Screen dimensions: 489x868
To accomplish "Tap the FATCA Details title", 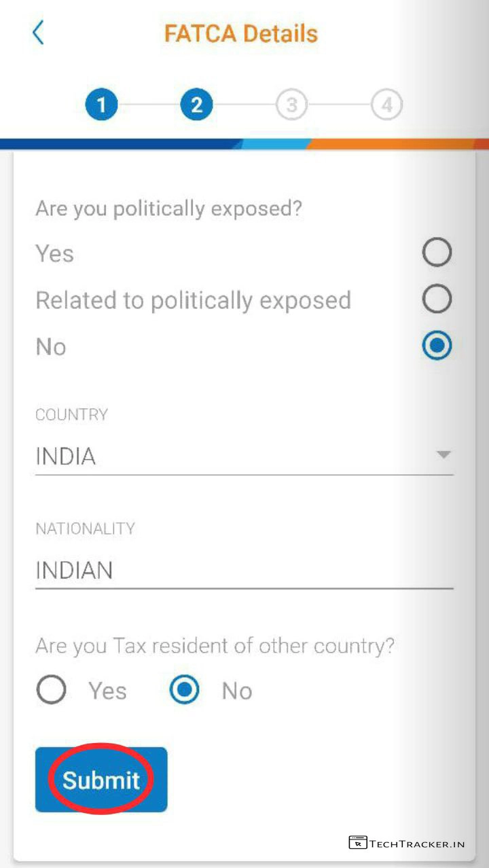I will click(241, 33).
